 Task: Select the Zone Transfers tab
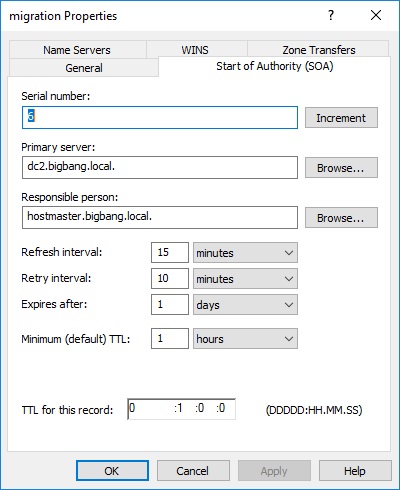click(x=318, y=50)
